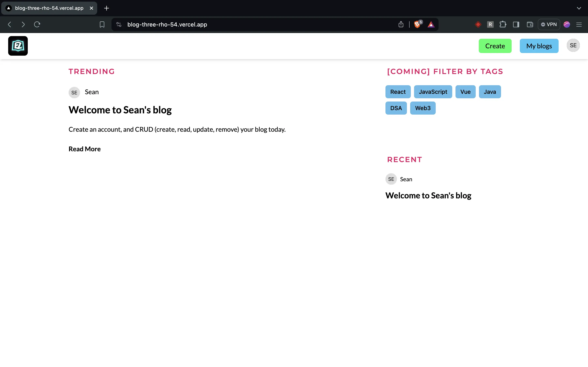
Task: Open the extensions puzzle icon
Action: click(x=503, y=24)
